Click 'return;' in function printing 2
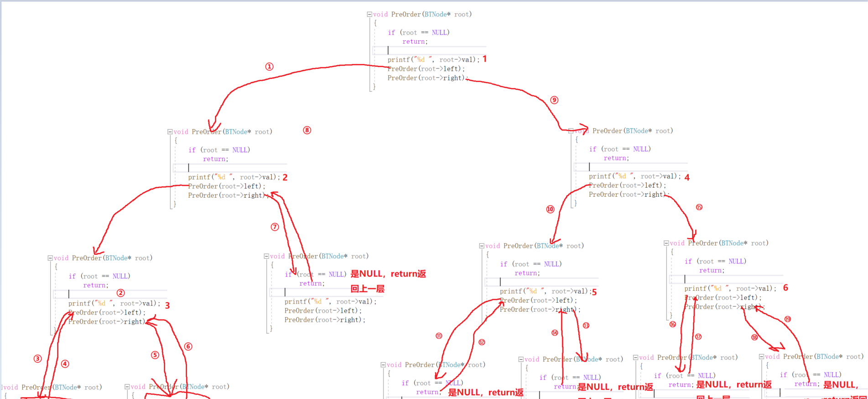This screenshot has height=399, width=868. pos(216,159)
